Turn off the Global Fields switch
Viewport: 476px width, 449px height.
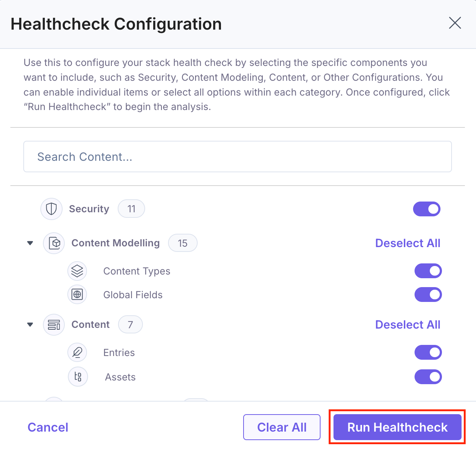tap(428, 295)
